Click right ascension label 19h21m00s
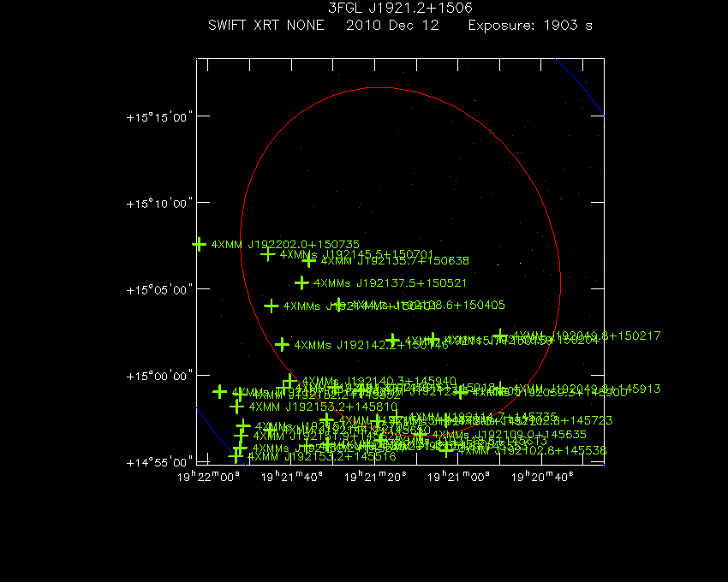The width and height of the screenshot is (728, 582). pyautogui.click(x=458, y=477)
